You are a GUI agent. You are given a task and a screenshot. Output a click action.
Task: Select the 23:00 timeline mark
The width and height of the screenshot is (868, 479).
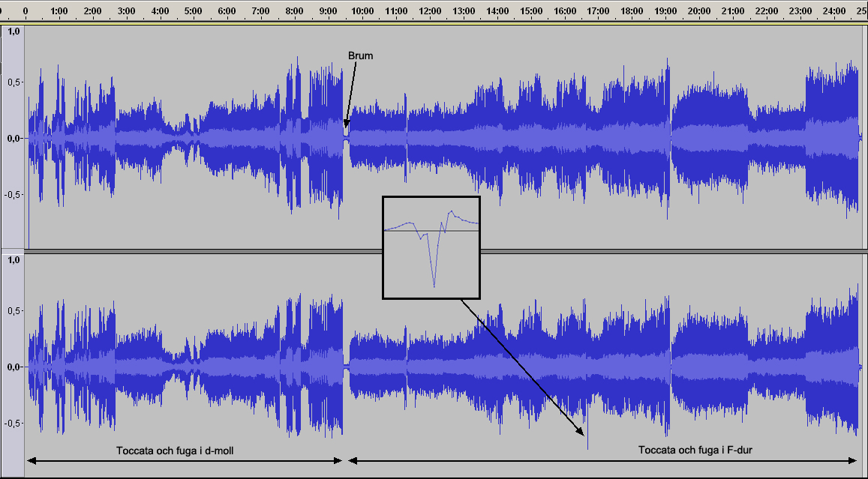800,10
